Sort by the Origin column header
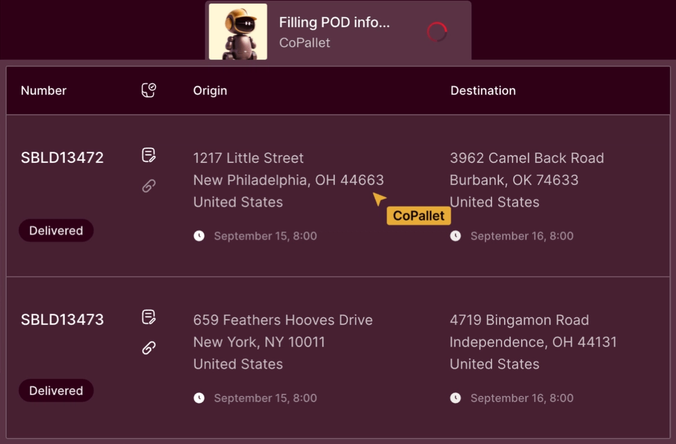Viewport: 676px width, 444px height. coord(210,90)
